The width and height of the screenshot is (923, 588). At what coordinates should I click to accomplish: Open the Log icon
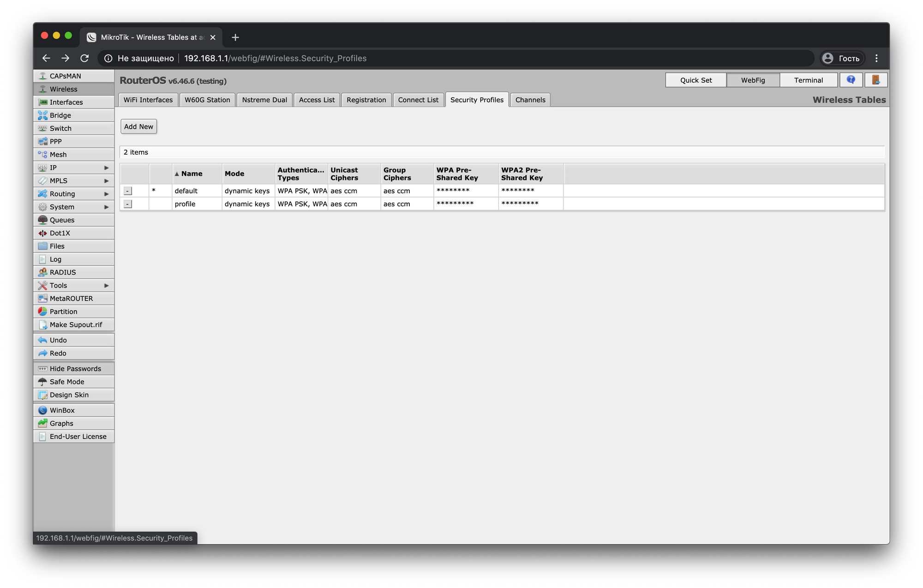tap(43, 259)
